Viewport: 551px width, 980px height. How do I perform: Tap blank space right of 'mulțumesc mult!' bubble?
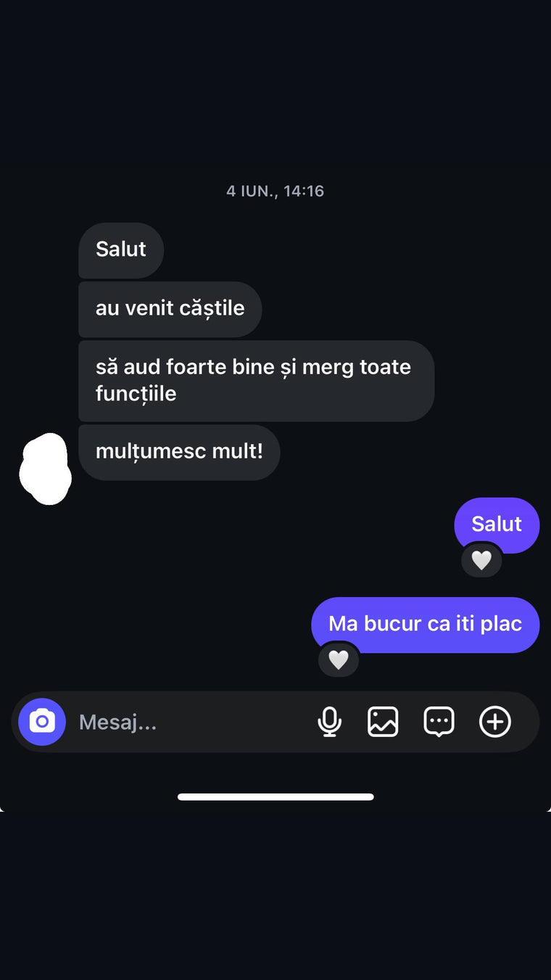click(413, 452)
